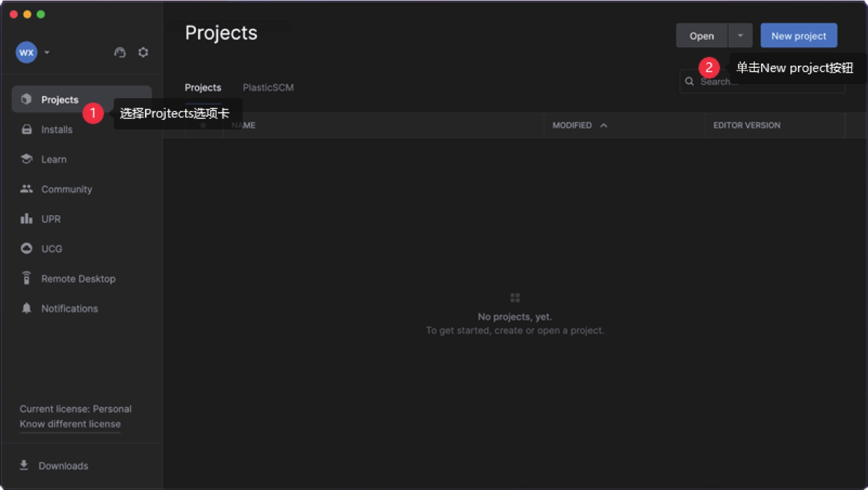868x490 pixels.
Task: Click the EDITOR VERSION column header
Action: pos(746,125)
